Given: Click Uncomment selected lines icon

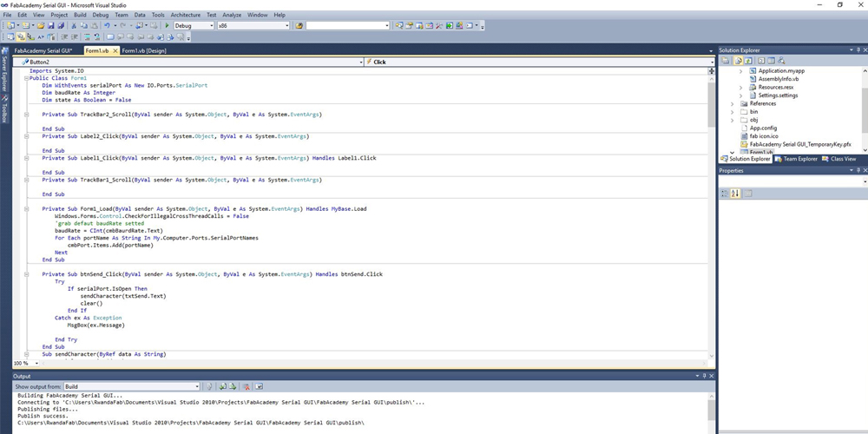Looking at the screenshot, I should click(97, 37).
